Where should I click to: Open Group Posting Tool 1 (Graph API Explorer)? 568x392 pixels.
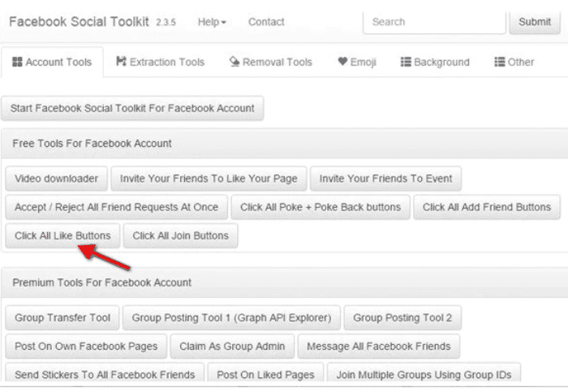click(231, 317)
